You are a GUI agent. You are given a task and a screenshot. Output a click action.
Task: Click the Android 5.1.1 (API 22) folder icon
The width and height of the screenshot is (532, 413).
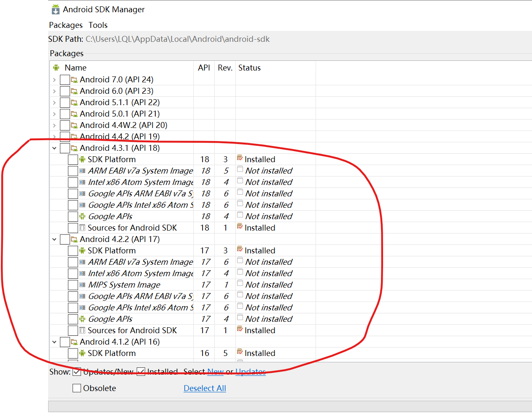[74, 102]
